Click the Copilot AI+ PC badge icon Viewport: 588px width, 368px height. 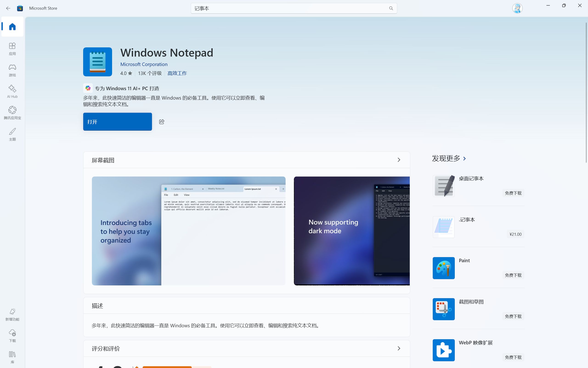pyautogui.click(x=88, y=88)
